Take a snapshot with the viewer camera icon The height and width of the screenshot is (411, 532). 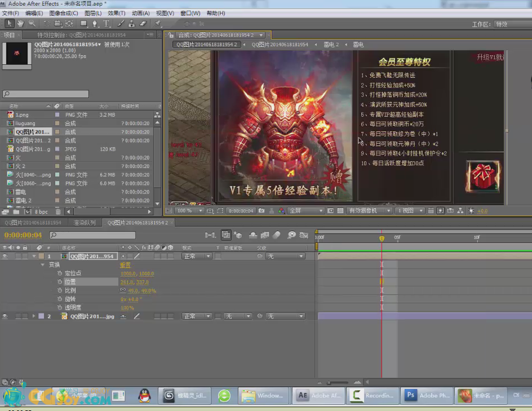(261, 211)
